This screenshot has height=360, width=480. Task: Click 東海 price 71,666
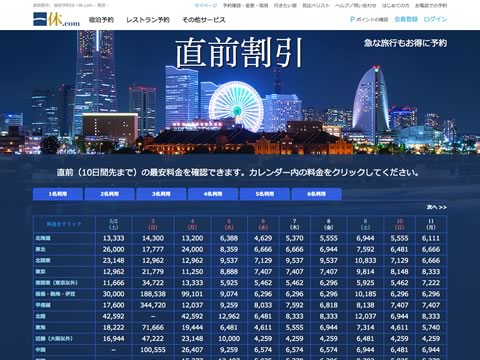(153, 327)
